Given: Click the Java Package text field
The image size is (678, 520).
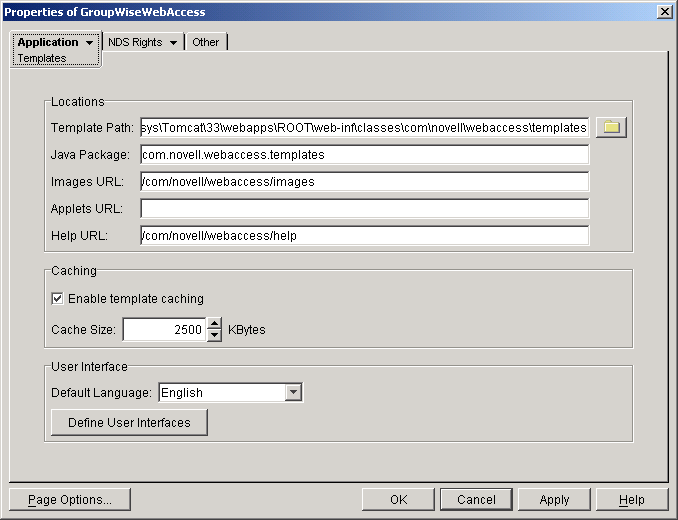Looking at the screenshot, I should point(364,155).
